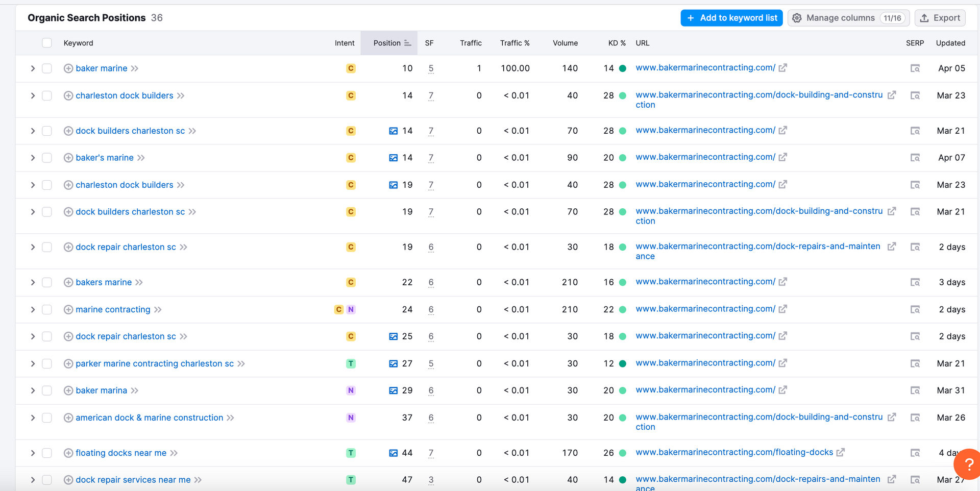Open Manage columns settings
Screen dimensions: 980x491
tap(848, 18)
